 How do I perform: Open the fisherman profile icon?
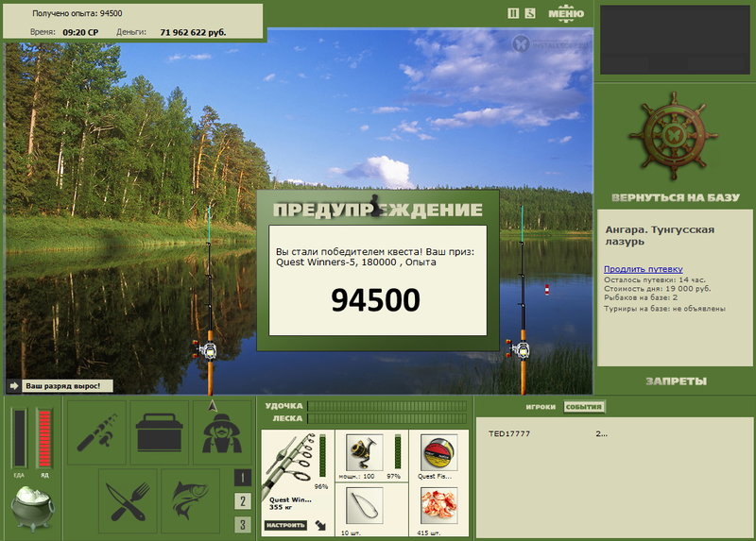(221, 432)
